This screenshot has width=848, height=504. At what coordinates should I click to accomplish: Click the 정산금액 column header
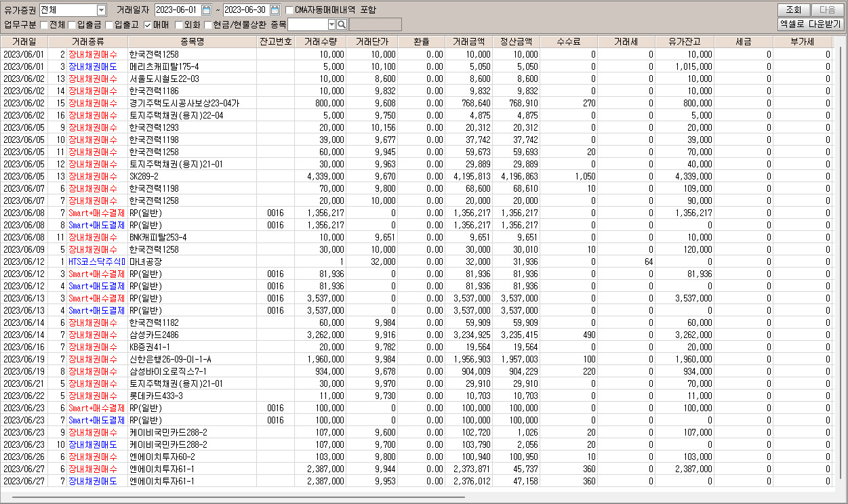(517, 42)
